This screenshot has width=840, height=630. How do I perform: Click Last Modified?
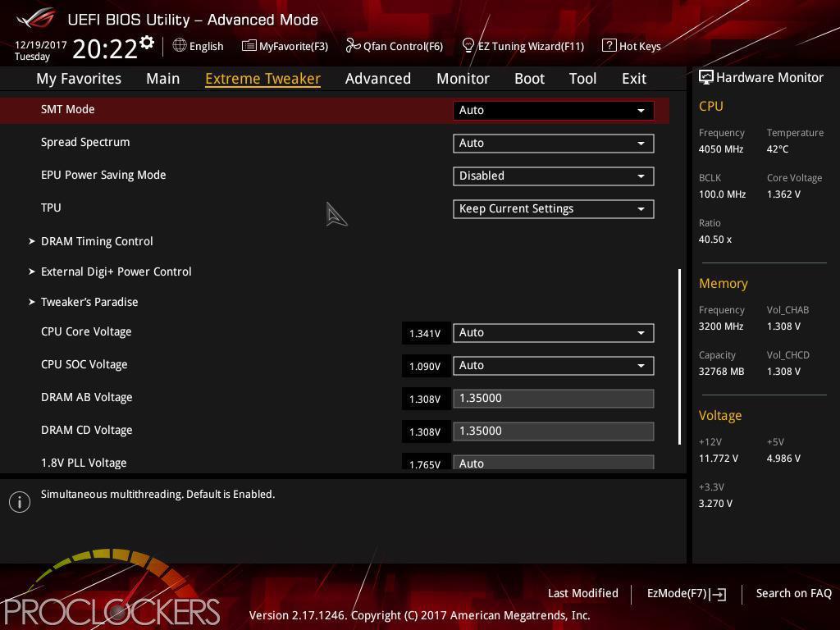tap(583, 593)
